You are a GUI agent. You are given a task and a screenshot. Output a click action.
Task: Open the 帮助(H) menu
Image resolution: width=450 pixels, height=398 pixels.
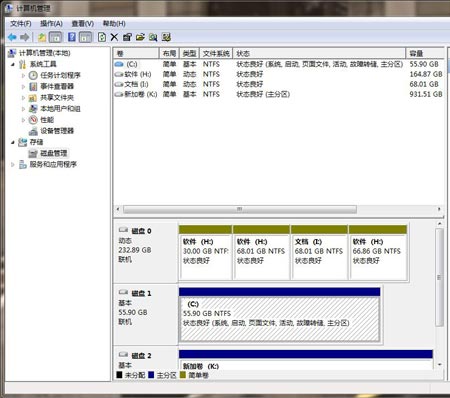point(114,24)
